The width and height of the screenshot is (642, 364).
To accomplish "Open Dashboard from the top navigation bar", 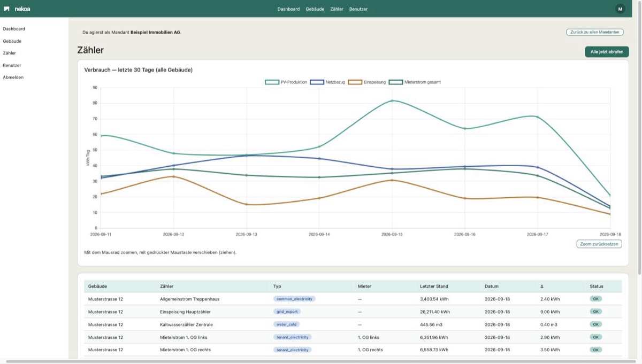I will 288,9.
